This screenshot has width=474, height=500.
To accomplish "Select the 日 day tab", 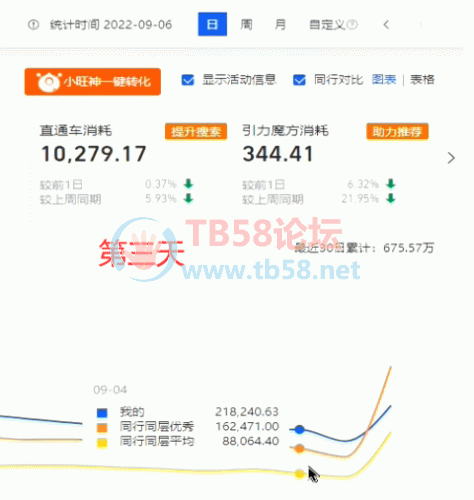I will [212, 24].
